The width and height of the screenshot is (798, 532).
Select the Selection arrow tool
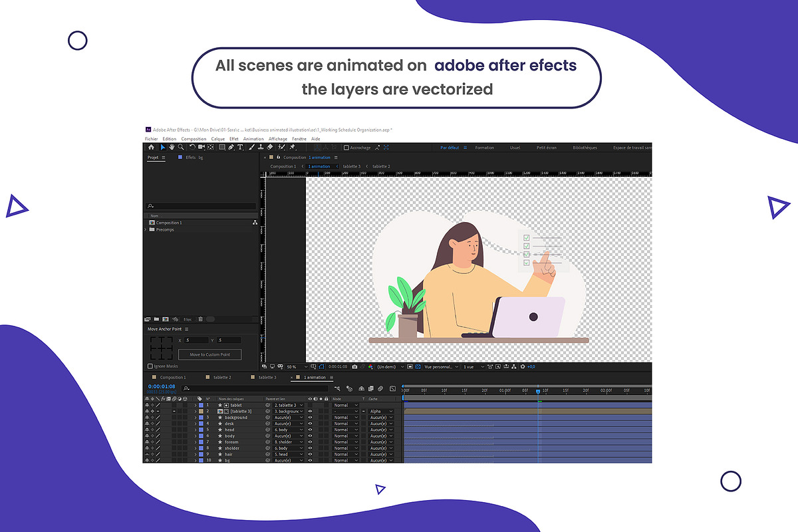coord(163,148)
